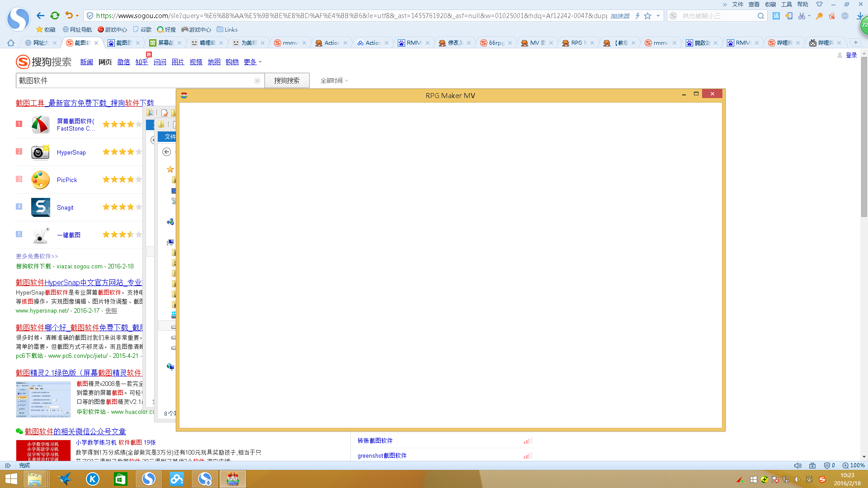Open the 文件 menu in the browser
Screen dimensions: 868x488
pyautogui.click(x=738, y=4)
